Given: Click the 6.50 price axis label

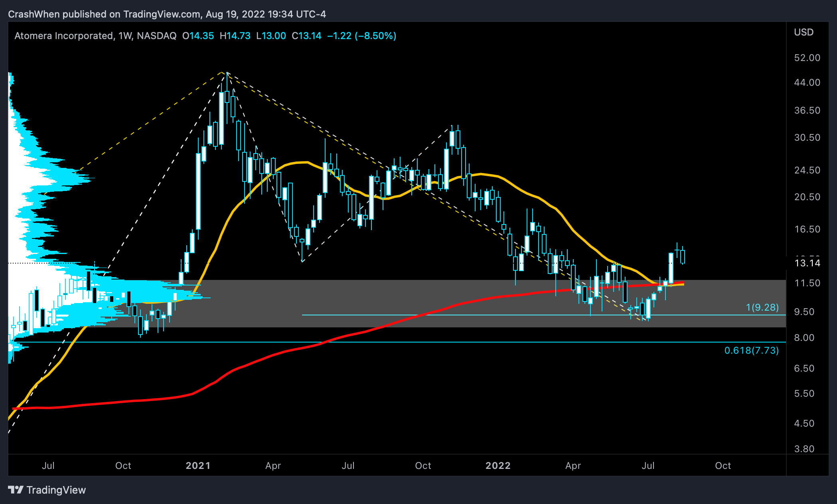Looking at the screenshot, I should coord(804,368).
